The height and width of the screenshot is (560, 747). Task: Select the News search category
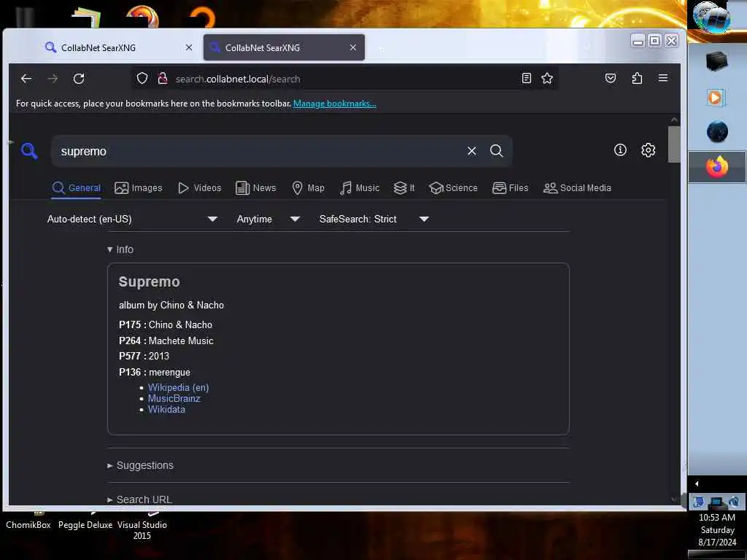256,188
